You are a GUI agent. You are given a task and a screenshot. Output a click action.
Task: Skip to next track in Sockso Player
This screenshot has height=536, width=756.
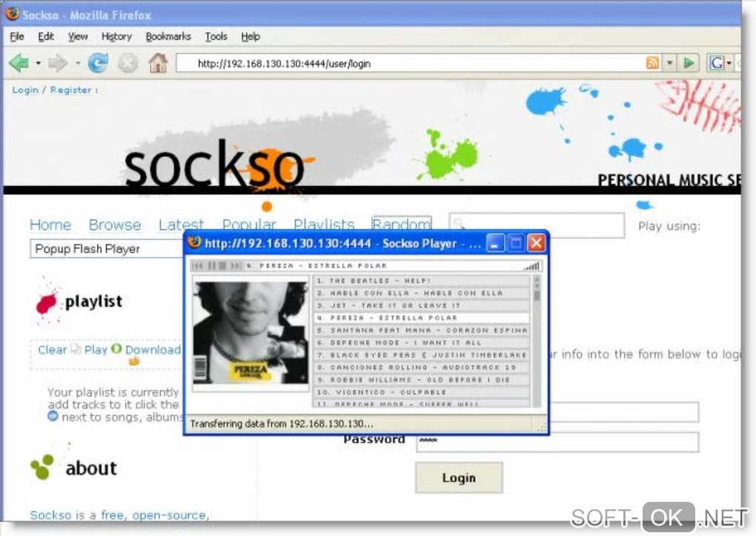click(235, 265)
